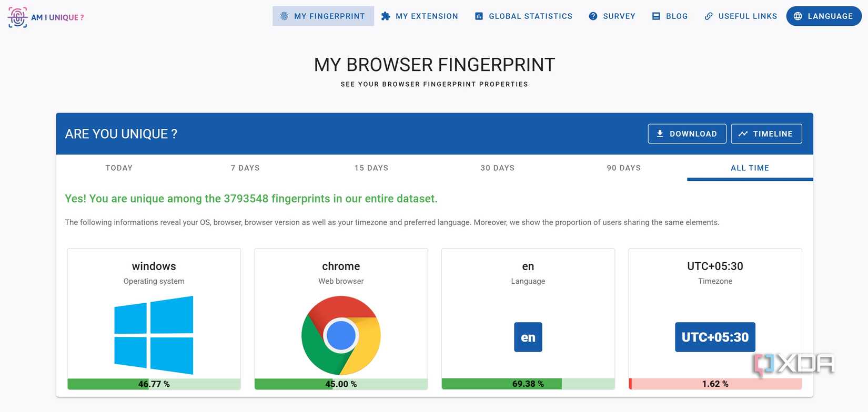868x412 pixels.
Task: Click the 'ARE YOU UNIQUE ?' panel heading
Action: pyautogui.click(x=121, y=134)
